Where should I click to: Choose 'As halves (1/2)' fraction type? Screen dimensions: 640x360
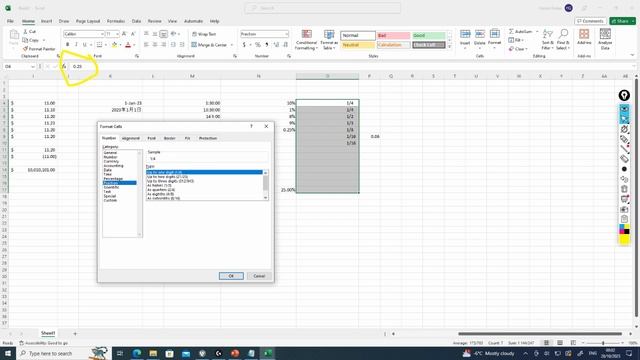(159, 185)
